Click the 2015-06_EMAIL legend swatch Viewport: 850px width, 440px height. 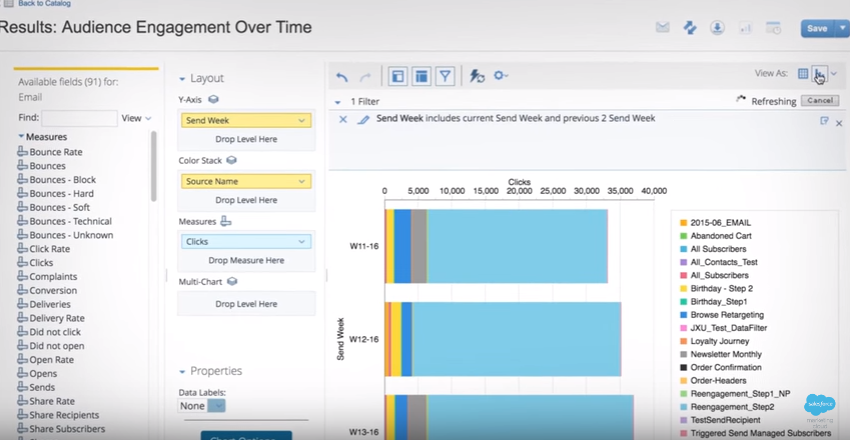pyautogui.click(x=683, y=223)
